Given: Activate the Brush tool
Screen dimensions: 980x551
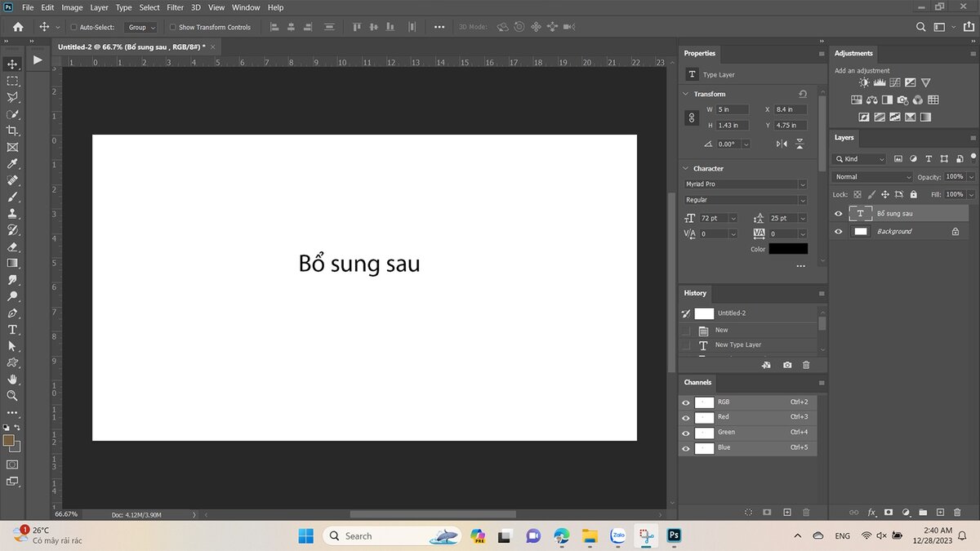Looking at the screenshot, I should (x=12, y=197).
